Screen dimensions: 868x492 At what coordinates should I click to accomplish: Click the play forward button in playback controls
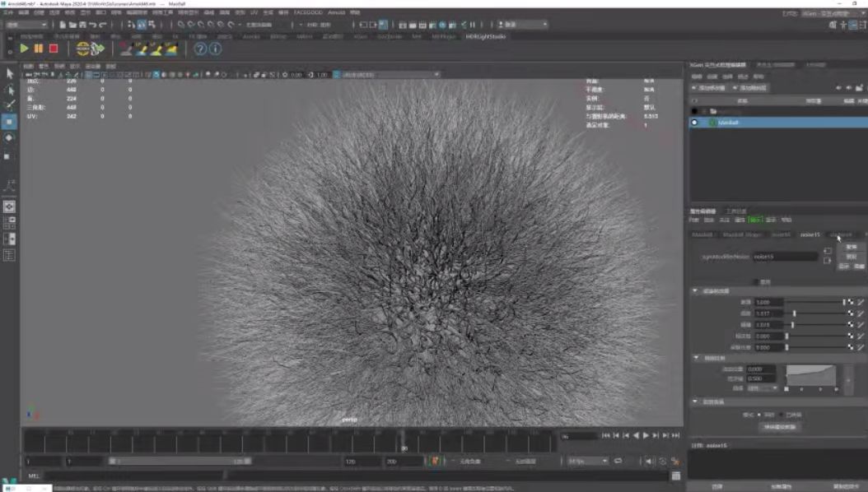(646, 435)
